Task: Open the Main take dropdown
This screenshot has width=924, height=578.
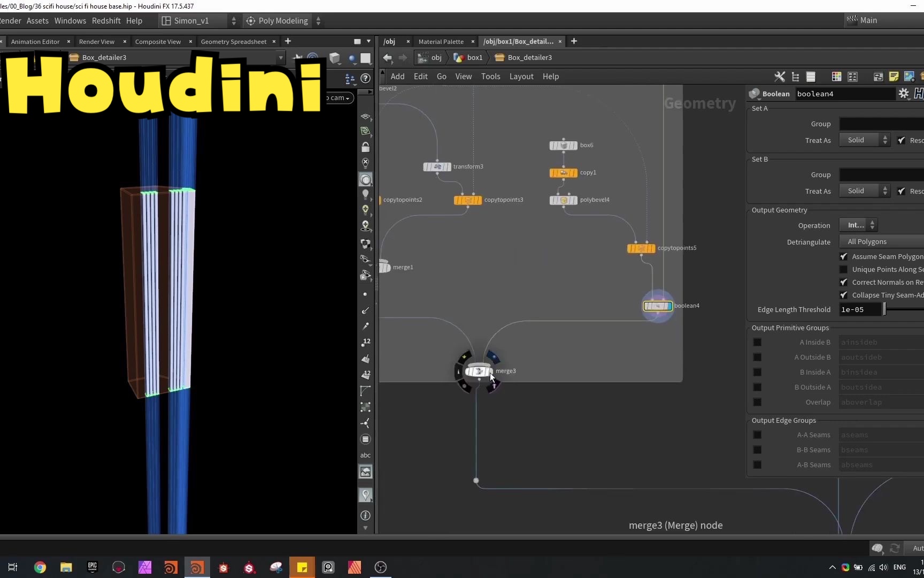Action: 884,20
